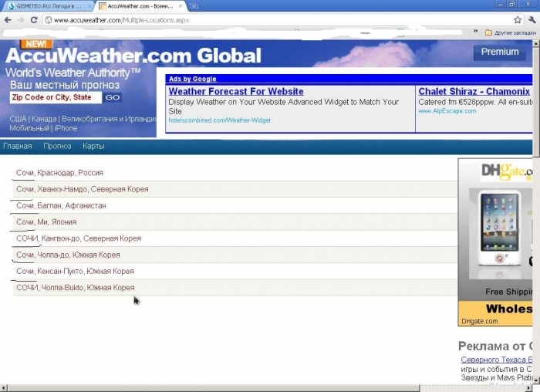The width and height of the screenshot is (540, 392).
Task: Select Сочи, Ми, Япония location
Action: 46,222
